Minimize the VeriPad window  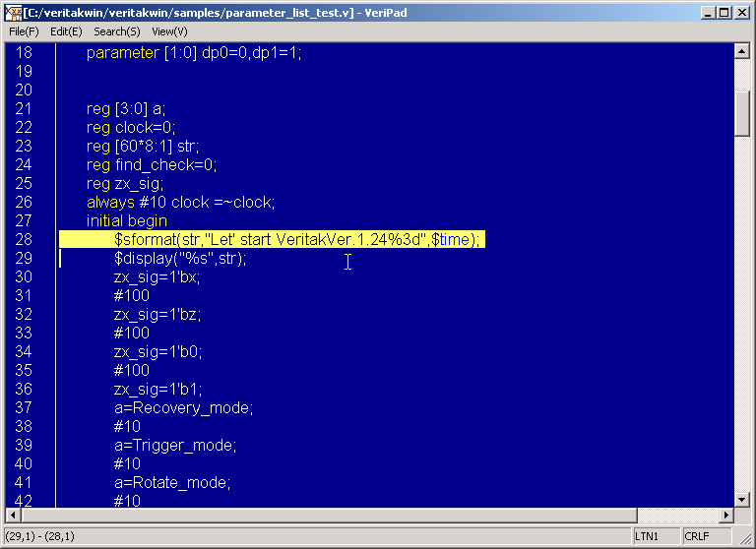(706, 13)
